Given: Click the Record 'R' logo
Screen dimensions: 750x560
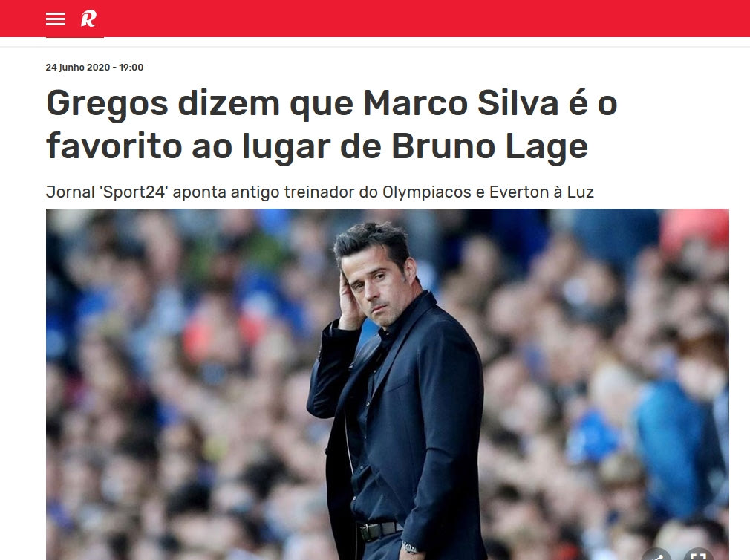Looking at the screenshot, I should point(88,19).
